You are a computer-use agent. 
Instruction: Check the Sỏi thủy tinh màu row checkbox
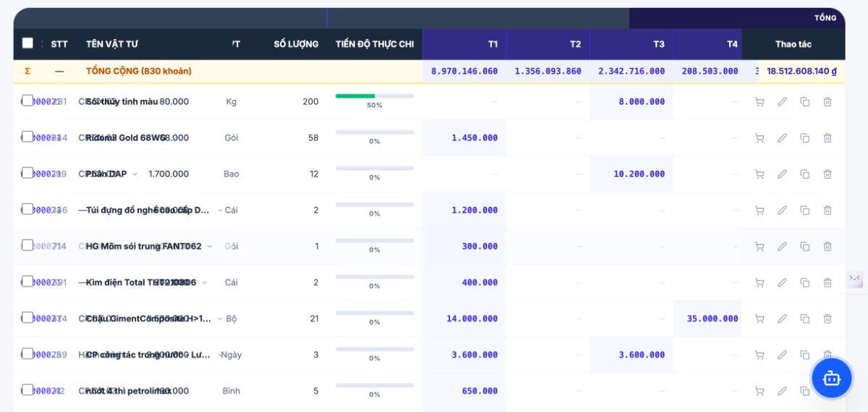click(x=27, y=100)
